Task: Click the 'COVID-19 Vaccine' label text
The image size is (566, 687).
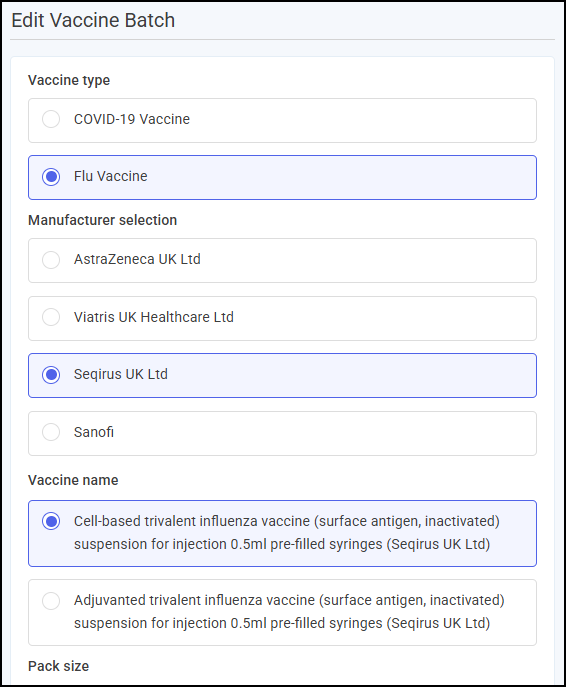Action: point(132,119)
